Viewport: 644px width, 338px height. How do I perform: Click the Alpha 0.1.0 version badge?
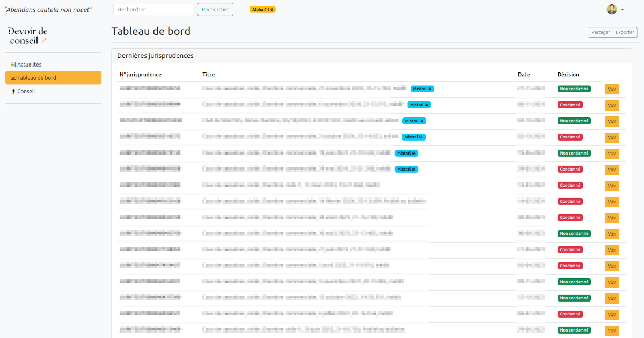click(x=262, y=10)
